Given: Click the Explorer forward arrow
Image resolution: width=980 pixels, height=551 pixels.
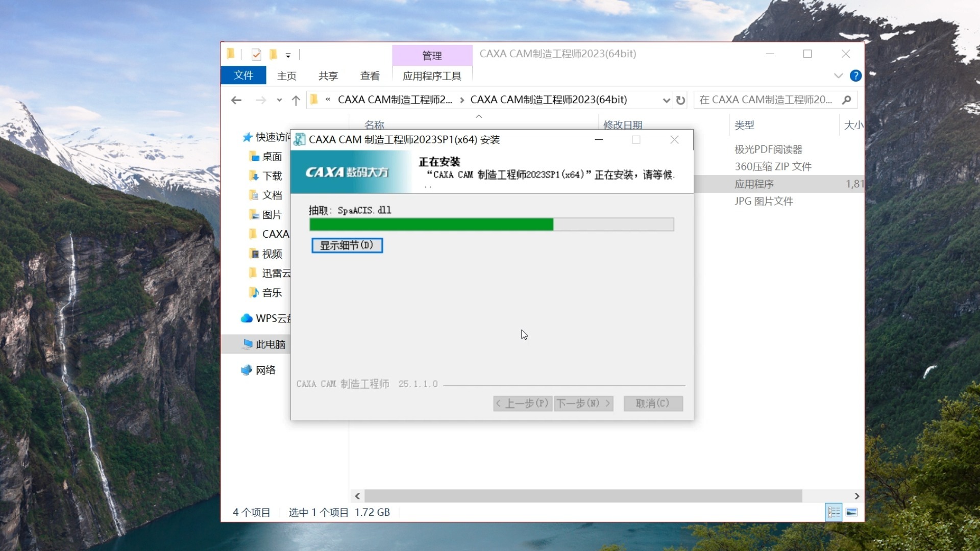Looking at the screenshot, I should (x=261, y=100).
